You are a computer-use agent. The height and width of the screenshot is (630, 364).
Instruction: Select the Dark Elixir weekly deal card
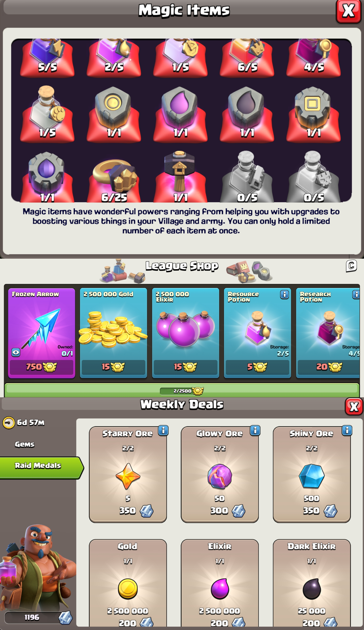point(312,584)
